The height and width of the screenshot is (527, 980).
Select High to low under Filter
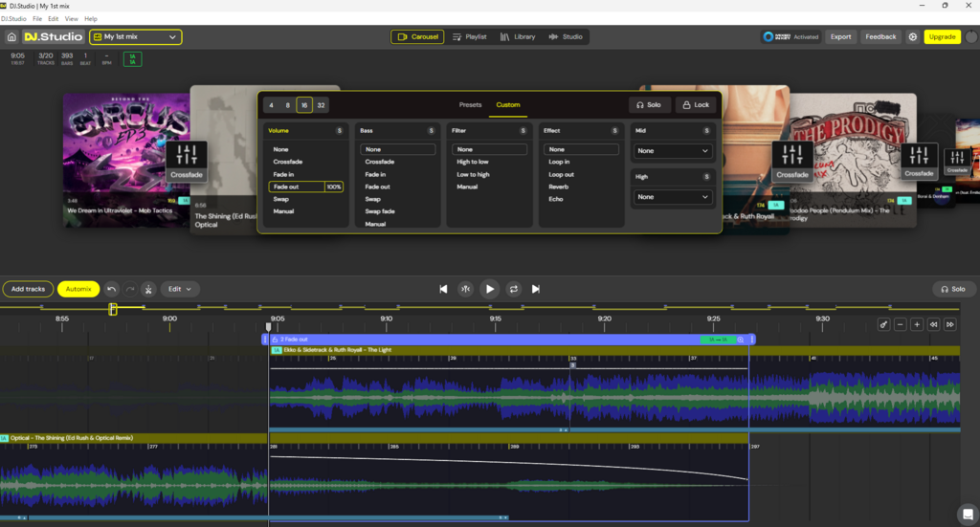click(473, 162)
